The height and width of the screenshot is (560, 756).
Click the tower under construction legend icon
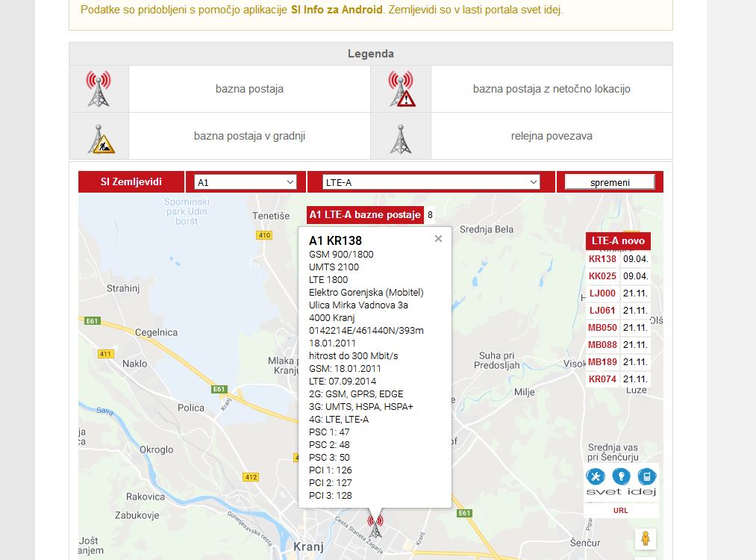101,139
